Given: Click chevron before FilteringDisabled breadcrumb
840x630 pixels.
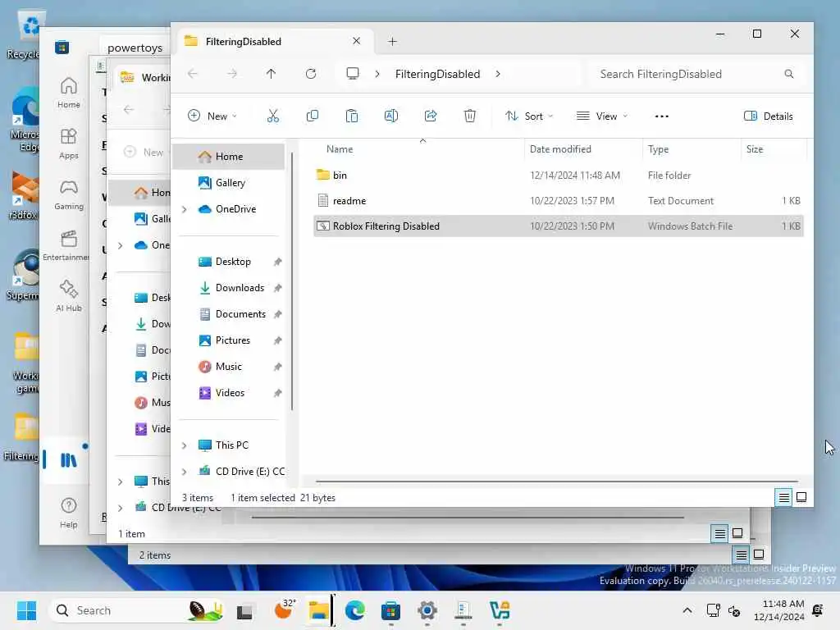Looking at the screenshot, I should [x=377, y=74].
